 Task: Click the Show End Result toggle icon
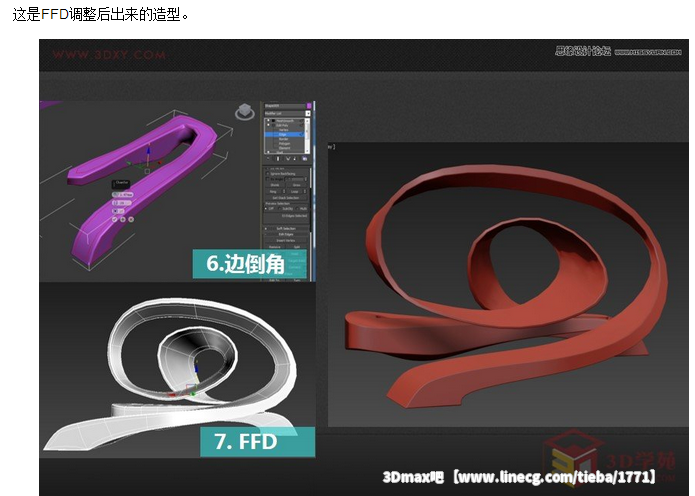pos(278,159)
